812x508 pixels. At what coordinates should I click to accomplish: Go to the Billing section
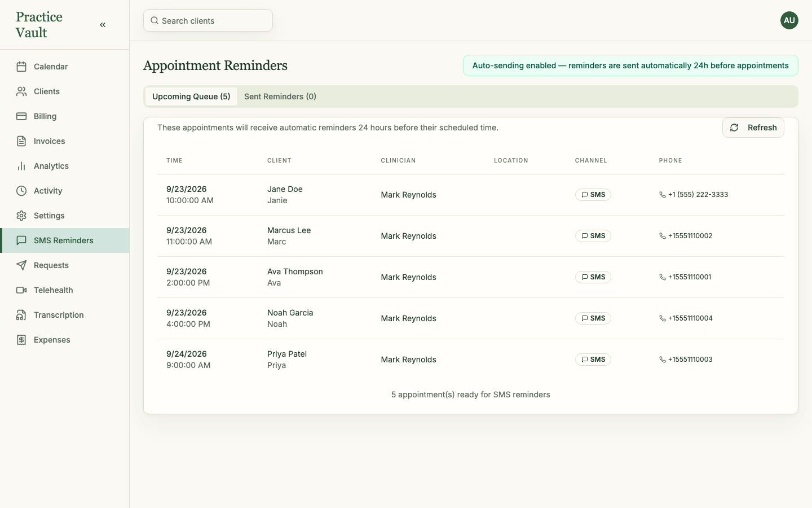65,116
